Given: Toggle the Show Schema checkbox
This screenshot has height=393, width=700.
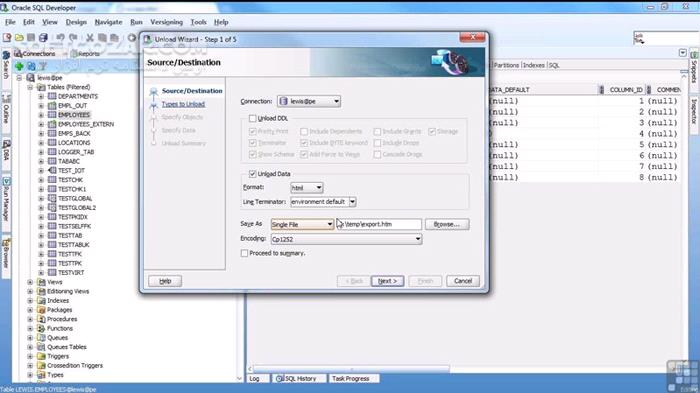Looking at the screenshot, I should (x=252, y=154).
